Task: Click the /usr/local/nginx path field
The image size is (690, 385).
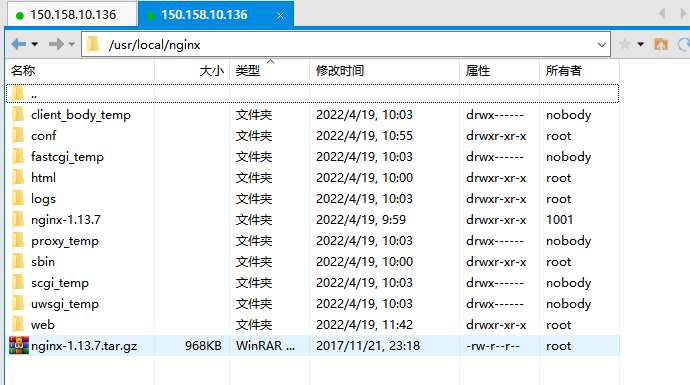Action: click(345, 44)
